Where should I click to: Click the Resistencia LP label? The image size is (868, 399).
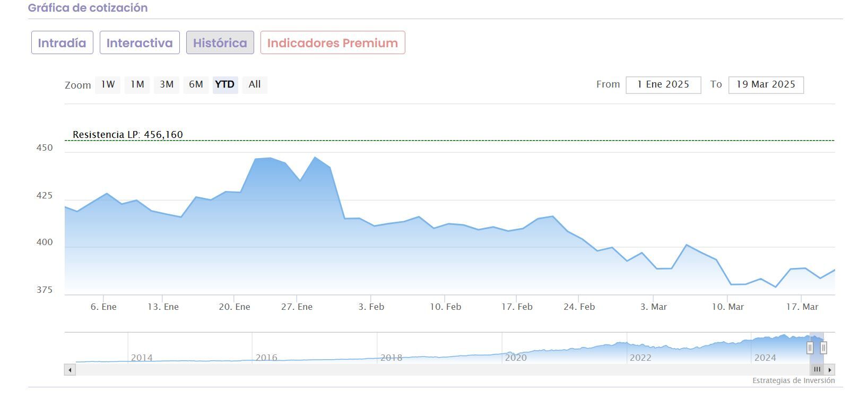(x=128, y=135)
